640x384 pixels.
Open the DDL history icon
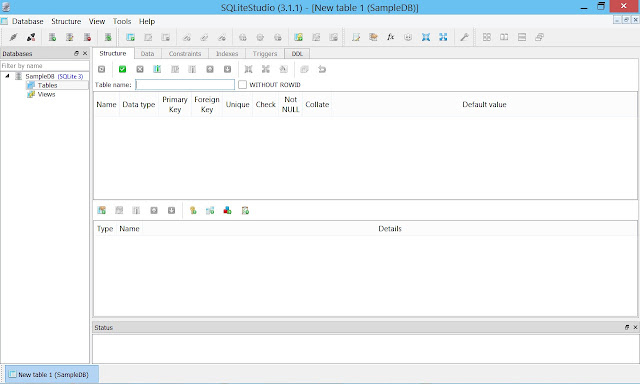point(373,37)
